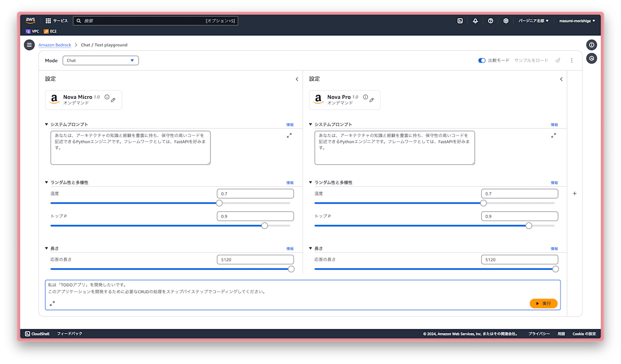Click the clear chat broom icon
The width and height of the screenshot is (621, 364).
558,60
